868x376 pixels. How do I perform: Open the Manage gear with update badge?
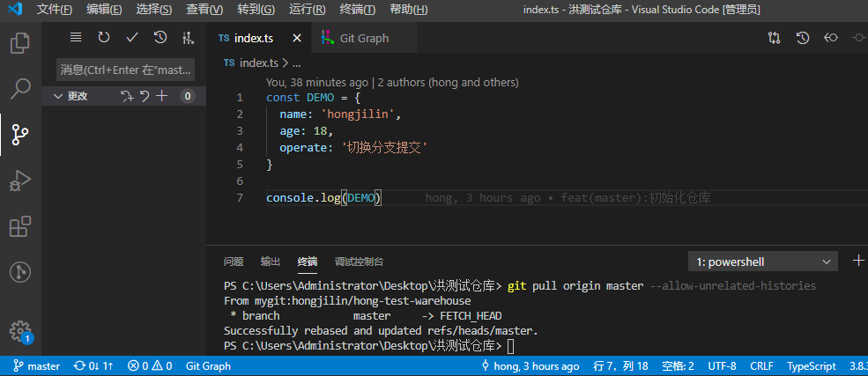tap(20, 331)
